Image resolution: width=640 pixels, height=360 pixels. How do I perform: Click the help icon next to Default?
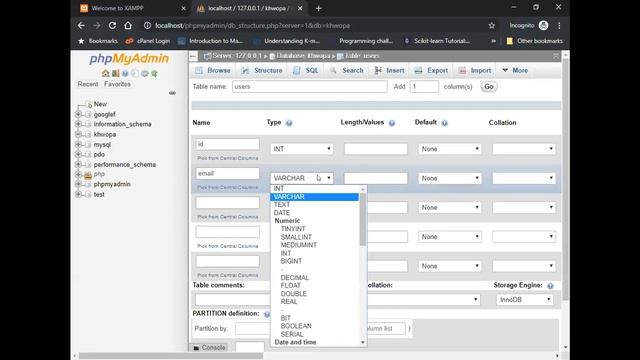(444, 123)
